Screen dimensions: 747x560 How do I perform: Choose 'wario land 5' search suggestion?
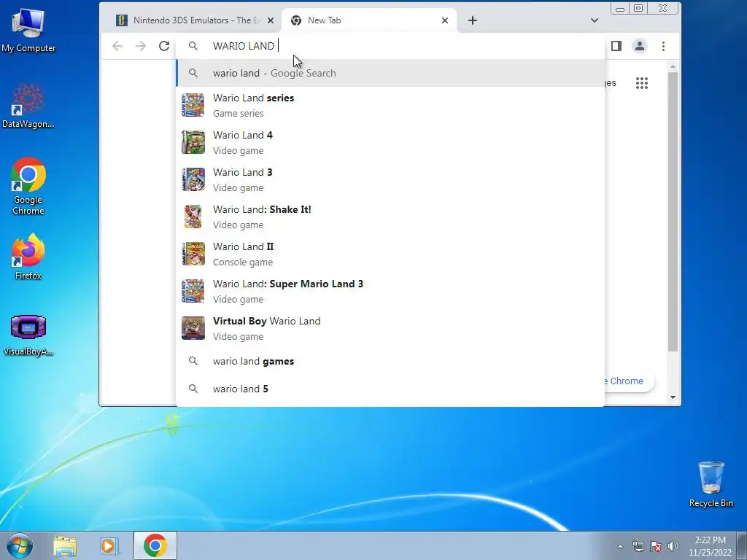[x=390, y=389]
